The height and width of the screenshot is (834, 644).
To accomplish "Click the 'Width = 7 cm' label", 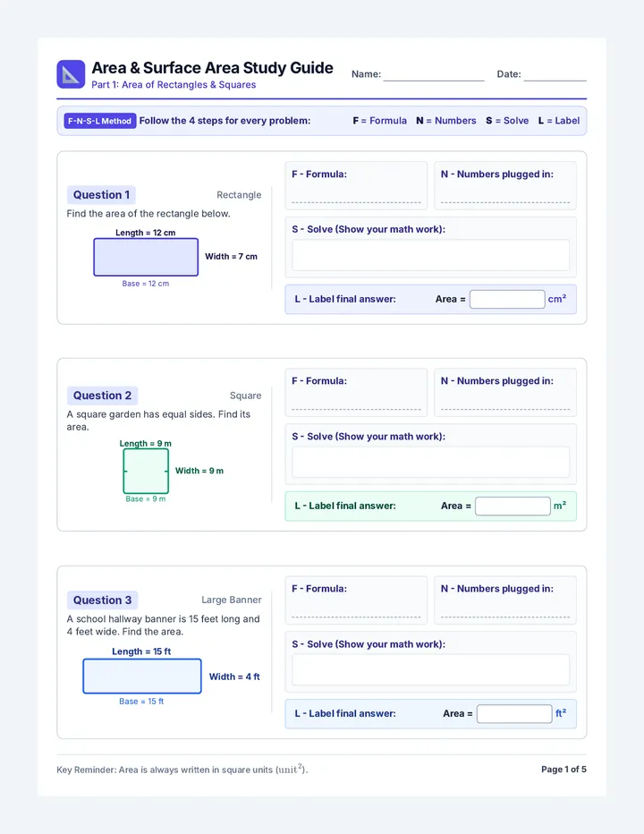I will [x=232, y=256].
